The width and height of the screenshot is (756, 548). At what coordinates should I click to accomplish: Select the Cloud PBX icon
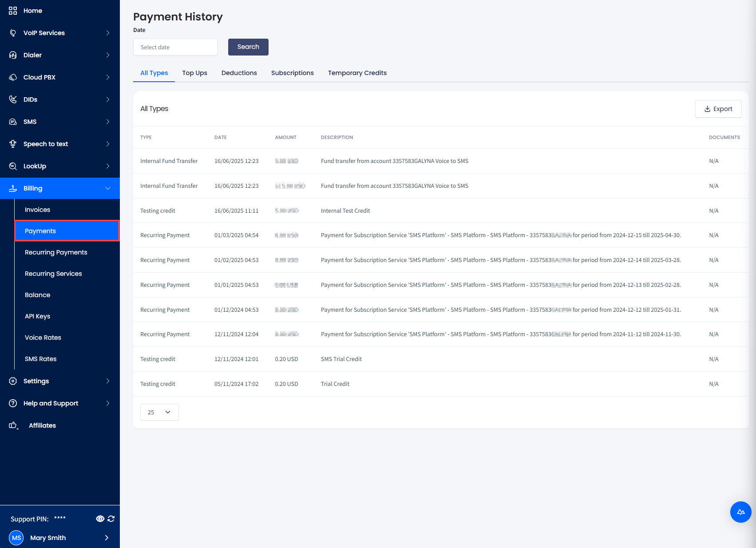pyautogui.click(x=13, y=77)
